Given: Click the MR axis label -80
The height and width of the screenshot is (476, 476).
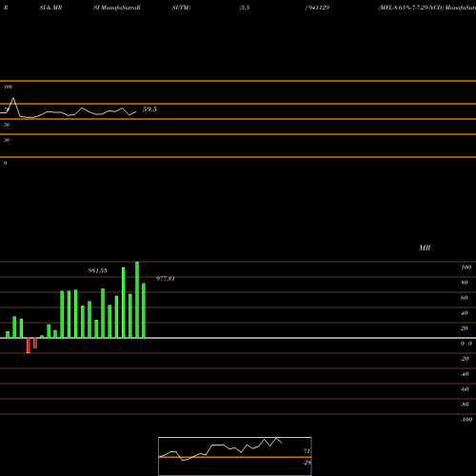Looking at the screenshot, I should 465,405.
